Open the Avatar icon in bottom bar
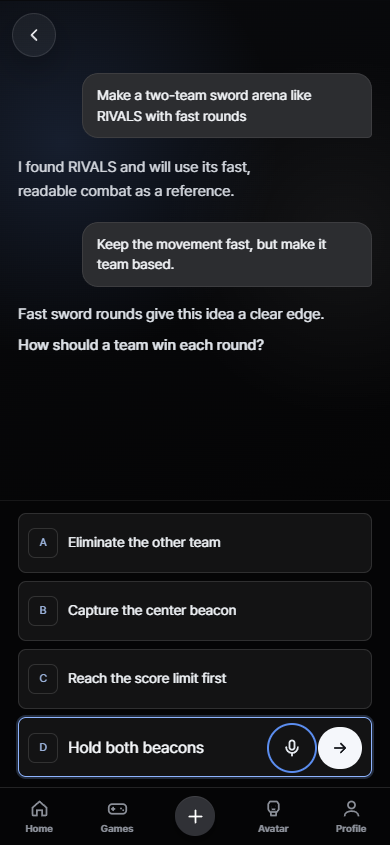 (x=273, y=808)
